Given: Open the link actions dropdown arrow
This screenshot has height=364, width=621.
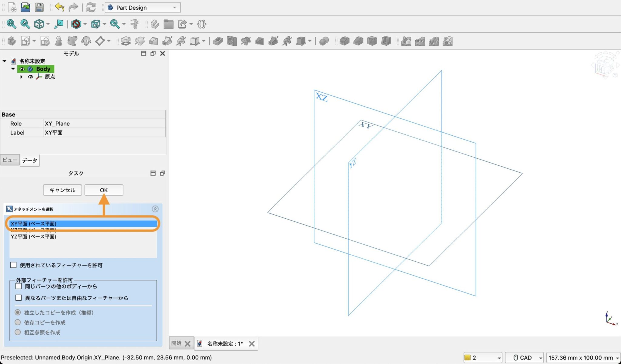Looking at the screenshot, I should click(191, 24).
